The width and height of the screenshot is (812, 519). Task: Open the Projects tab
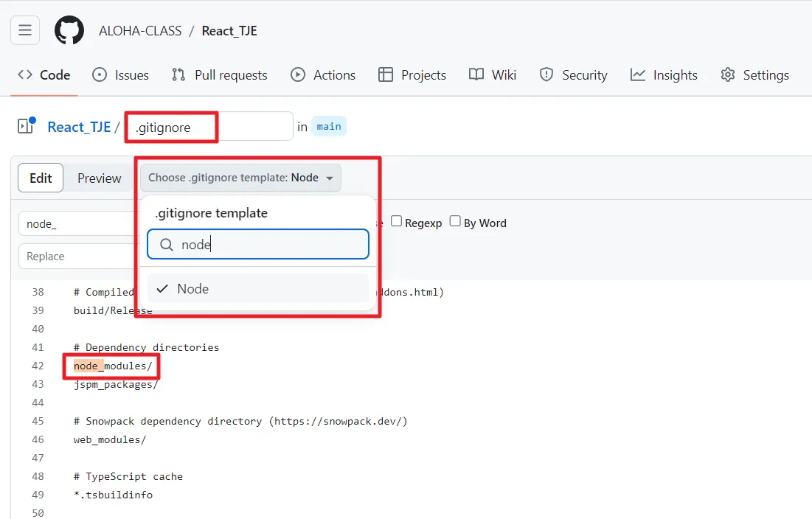coord(412,75)
